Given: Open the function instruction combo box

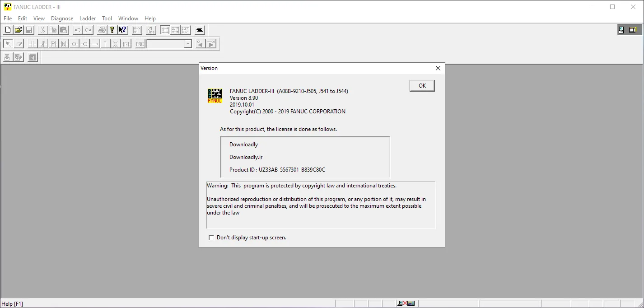Looking at the screenshot, I should (169, 44).
